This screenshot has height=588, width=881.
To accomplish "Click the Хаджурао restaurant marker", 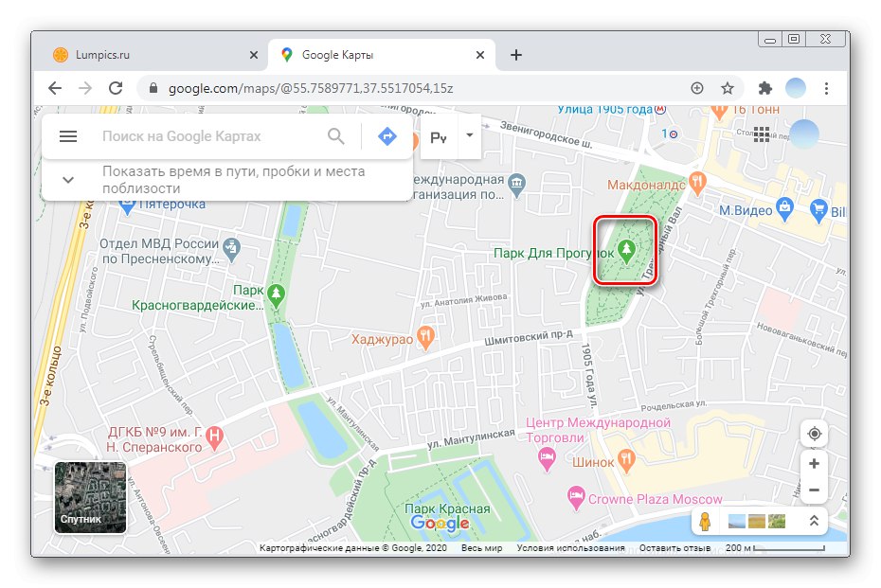I will (426, 337).
